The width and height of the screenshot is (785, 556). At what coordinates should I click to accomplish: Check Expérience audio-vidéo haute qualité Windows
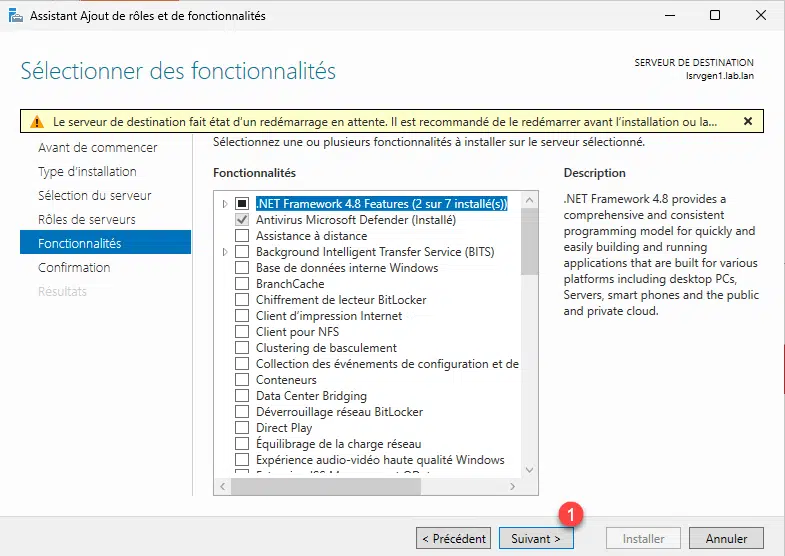click(x=242, y=460)
